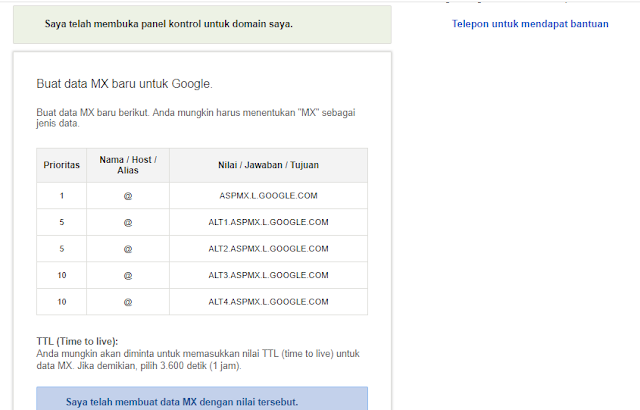Click paragraph 'Buat data MX baru berikut'
The height and width of the screenshot is (410, 640).
[196, 118]
